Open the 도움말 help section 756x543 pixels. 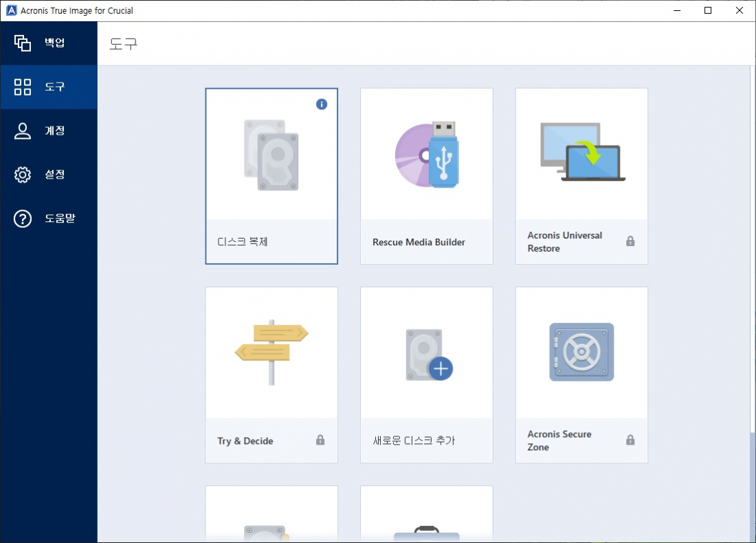[49, 219]
